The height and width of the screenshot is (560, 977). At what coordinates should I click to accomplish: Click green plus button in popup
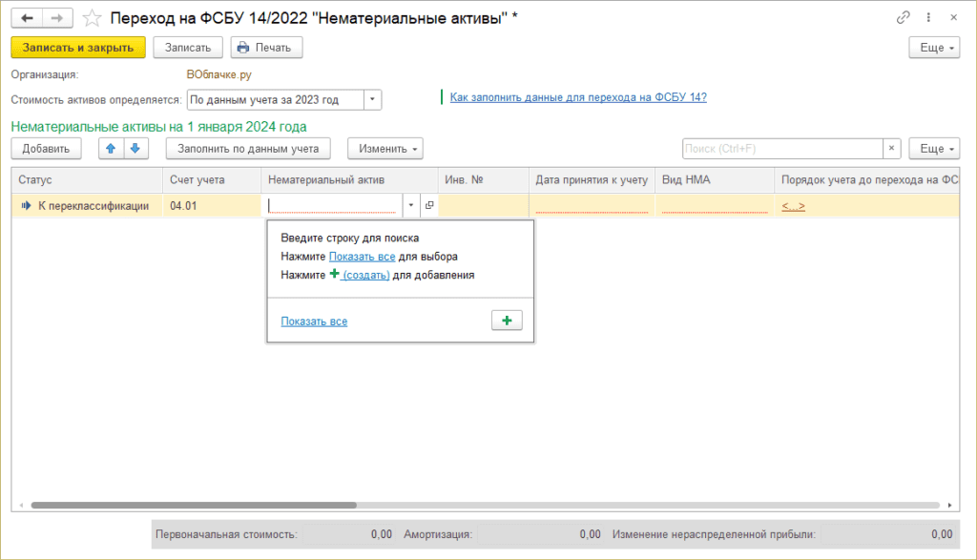click(507, 321)
